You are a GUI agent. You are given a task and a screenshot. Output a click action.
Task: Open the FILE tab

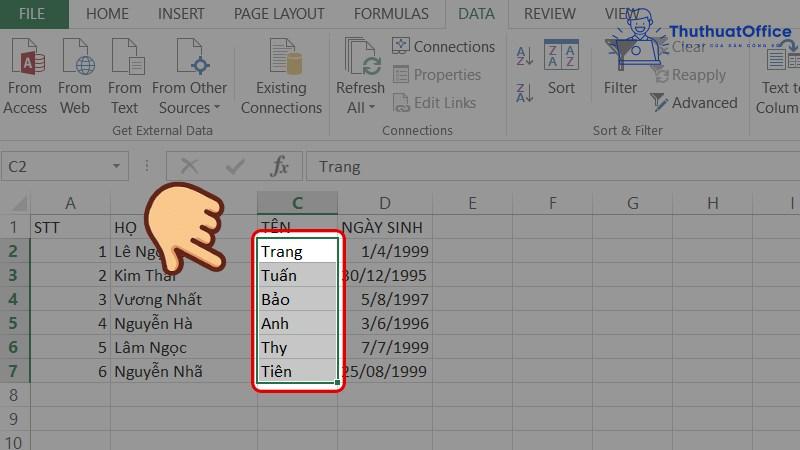pyautogui.click(x=32, y=14)
